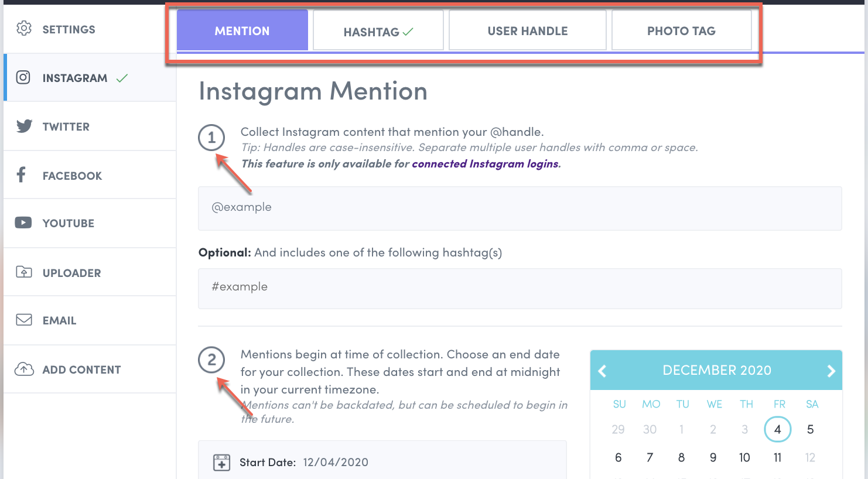Advance calendar to next month
Image resolution: width=868 pixels, height=479 pixels.
(831, 371)
